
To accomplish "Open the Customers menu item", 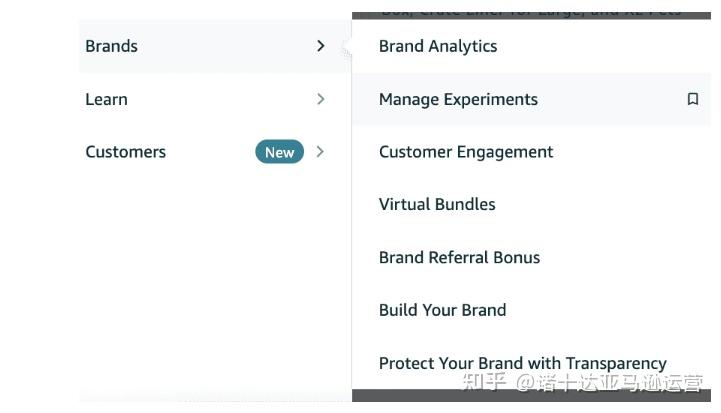I will click(x=215, y=152).
